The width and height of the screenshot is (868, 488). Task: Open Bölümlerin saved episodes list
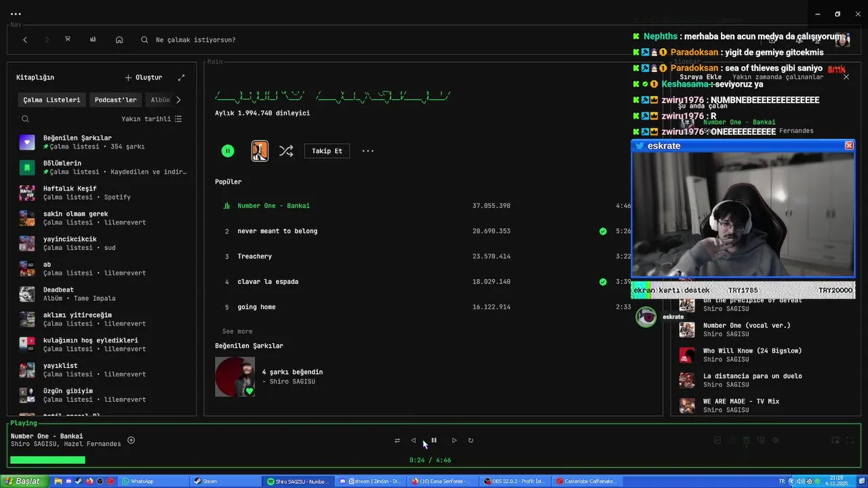(102, 167)
